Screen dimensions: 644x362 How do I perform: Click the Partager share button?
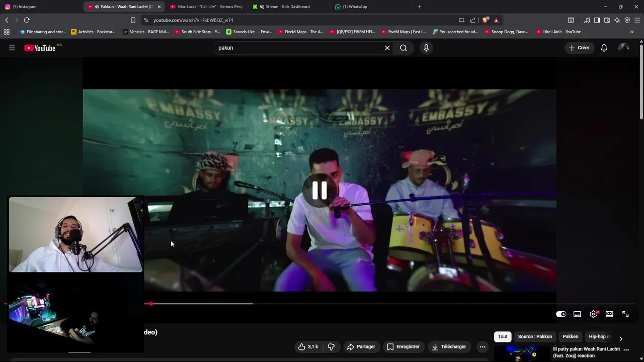[361, 346]
